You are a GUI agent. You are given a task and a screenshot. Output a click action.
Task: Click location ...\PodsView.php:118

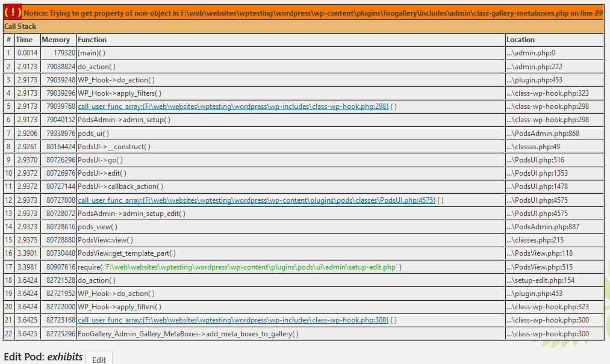click(x=540, y=253)
